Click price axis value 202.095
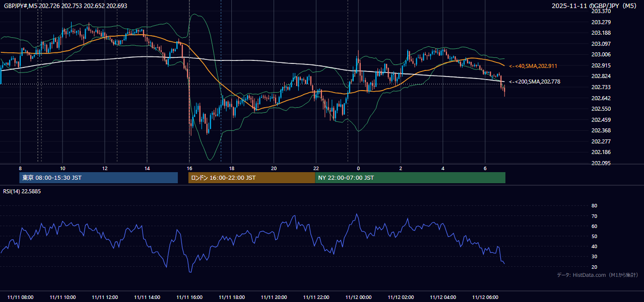The width and height of the screenshot is (644, 302). (601, 163)
